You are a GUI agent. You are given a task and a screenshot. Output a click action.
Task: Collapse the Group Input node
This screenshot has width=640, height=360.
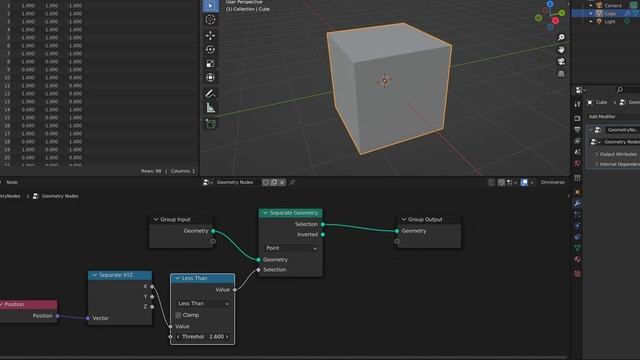coord(156,219)
